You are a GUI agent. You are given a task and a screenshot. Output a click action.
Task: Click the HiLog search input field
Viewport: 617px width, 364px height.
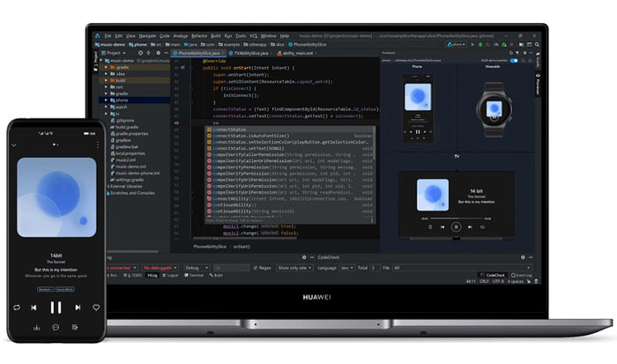231,268
